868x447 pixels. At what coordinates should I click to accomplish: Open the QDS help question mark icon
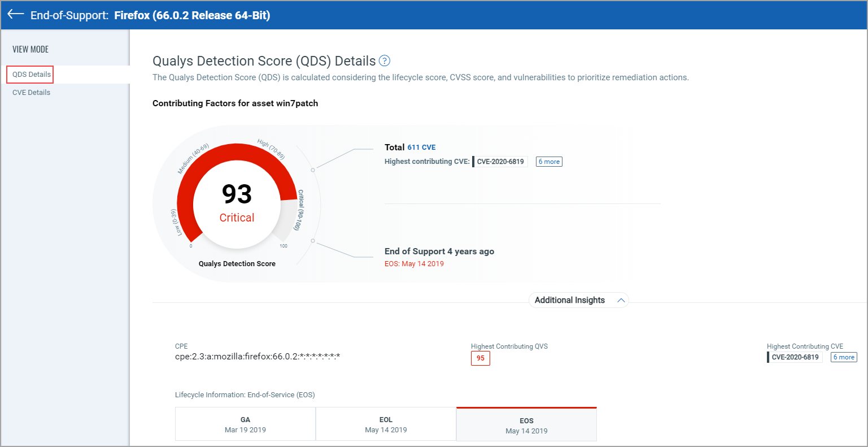(x=385, y=61)
